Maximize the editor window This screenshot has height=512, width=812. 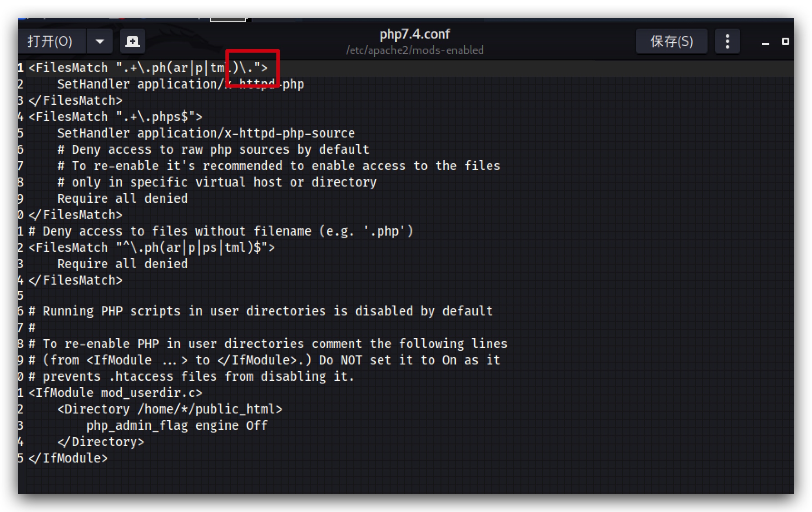coord(785,41)
